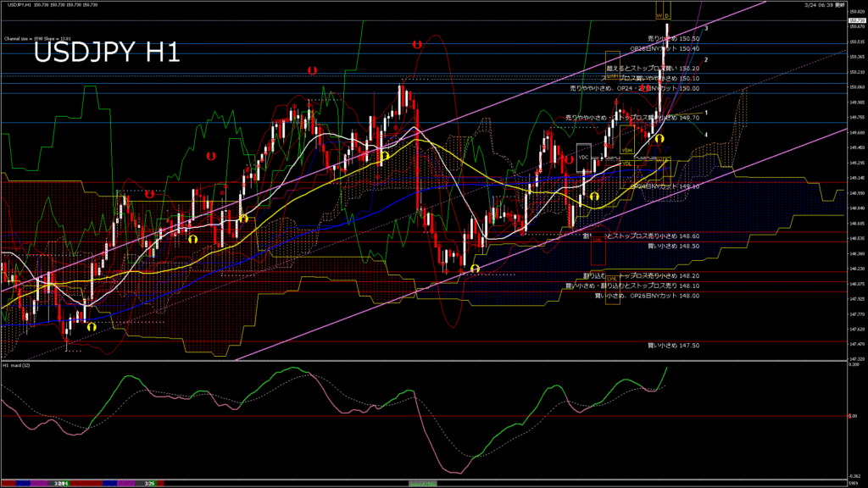Click the OP26日NYカット 150.40 label

665,48
